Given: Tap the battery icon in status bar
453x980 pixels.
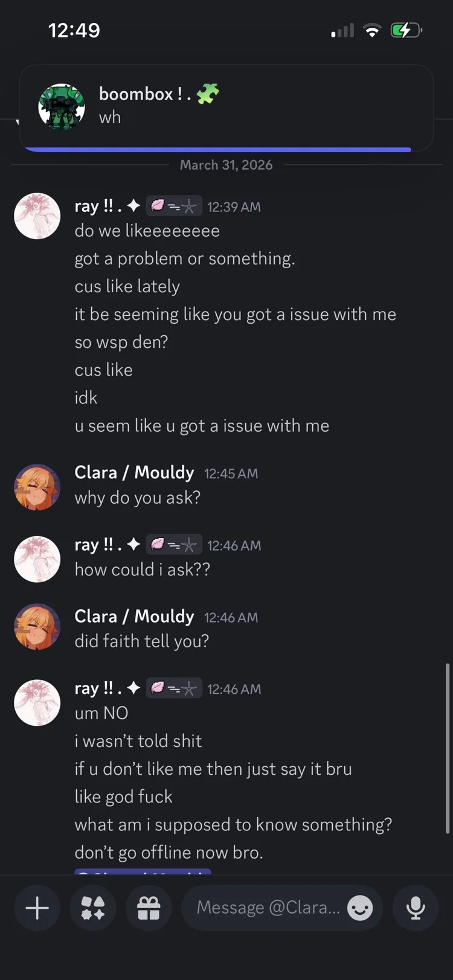Looking at the screenshot, I should click(406, 30).
